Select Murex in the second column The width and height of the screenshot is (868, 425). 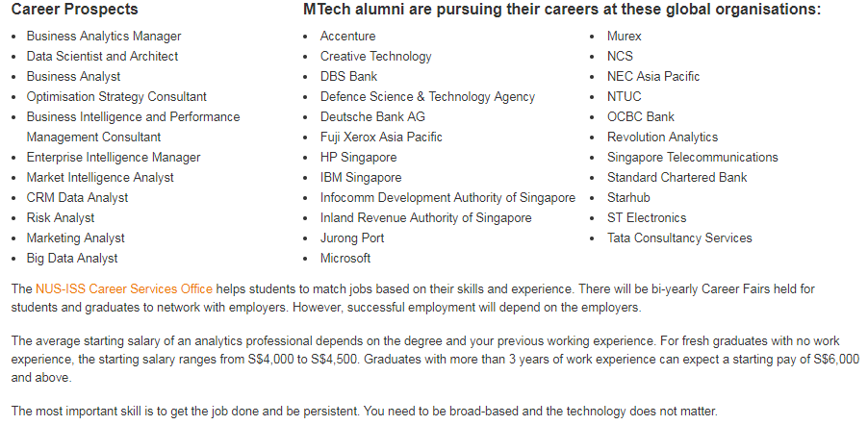(624, 36)
